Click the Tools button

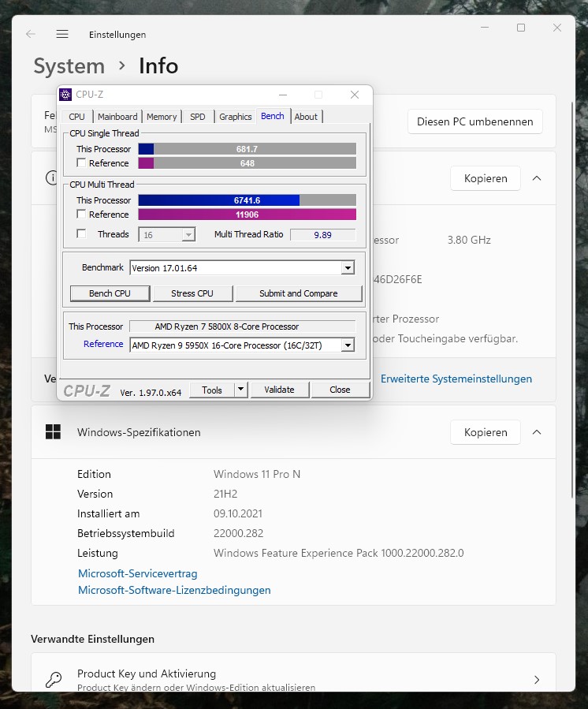coord(212,390)
